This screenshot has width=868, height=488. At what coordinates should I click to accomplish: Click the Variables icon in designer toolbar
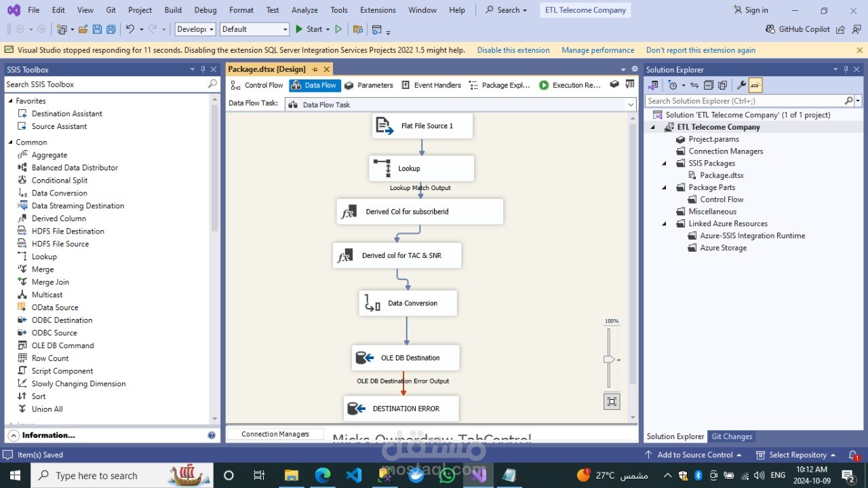[630, 85]
